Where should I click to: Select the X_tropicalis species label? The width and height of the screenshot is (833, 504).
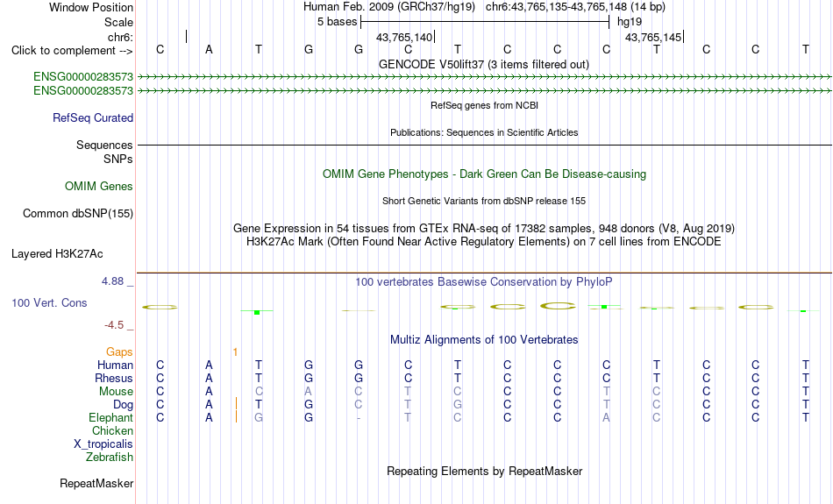click(x=103, y=444)
